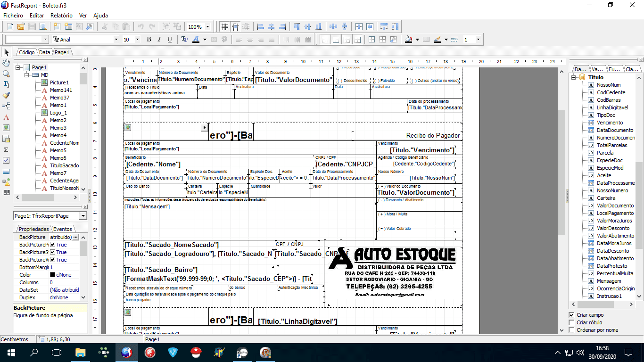Click the Open report folder icon
Image resolution: width=644 pixels, height=362 pixels.
21,27
